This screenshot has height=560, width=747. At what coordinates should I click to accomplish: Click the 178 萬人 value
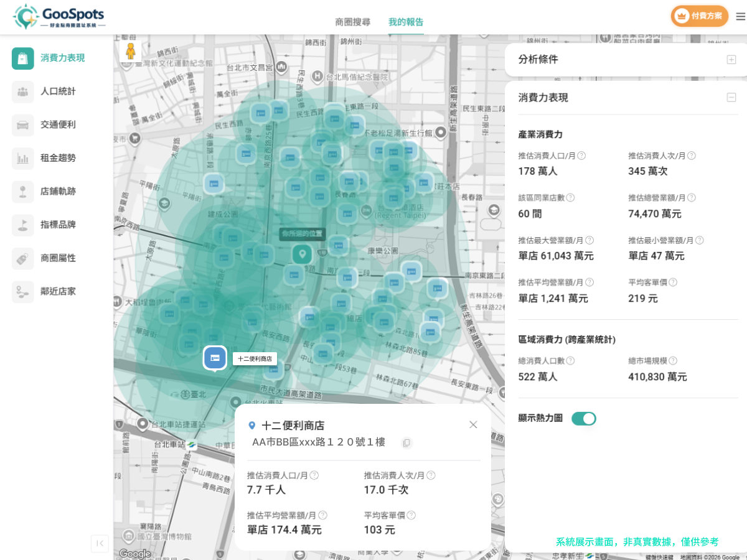click(x=538, y=171)
